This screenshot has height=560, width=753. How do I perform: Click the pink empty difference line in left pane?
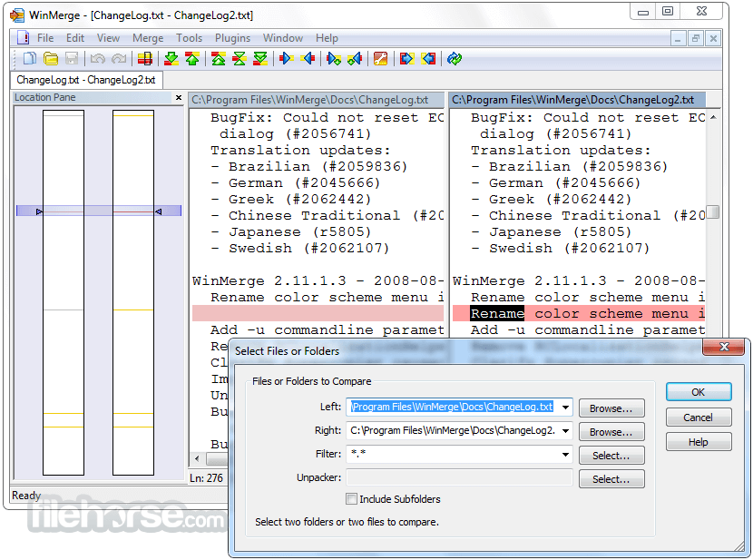pyautogui.click(x=318, y=314)
